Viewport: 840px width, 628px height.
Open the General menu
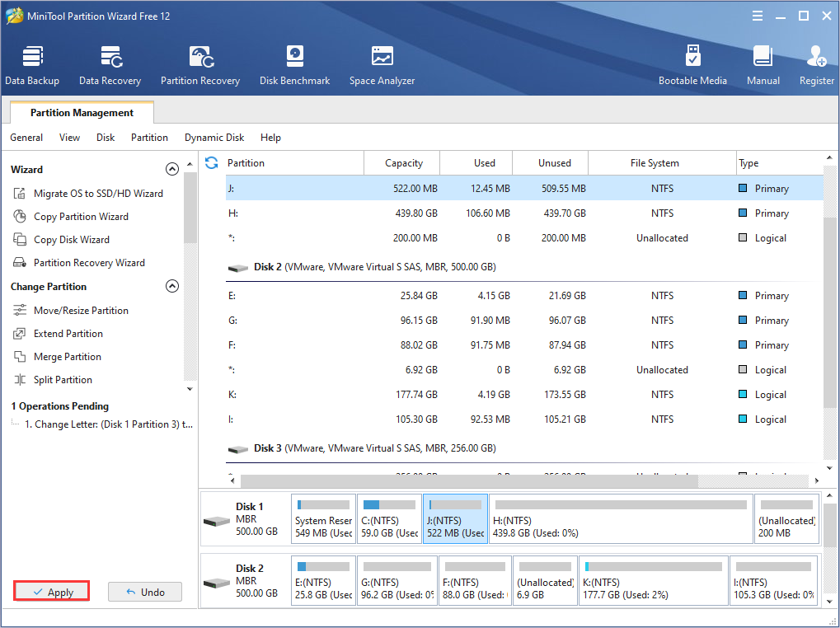point(26,138)
